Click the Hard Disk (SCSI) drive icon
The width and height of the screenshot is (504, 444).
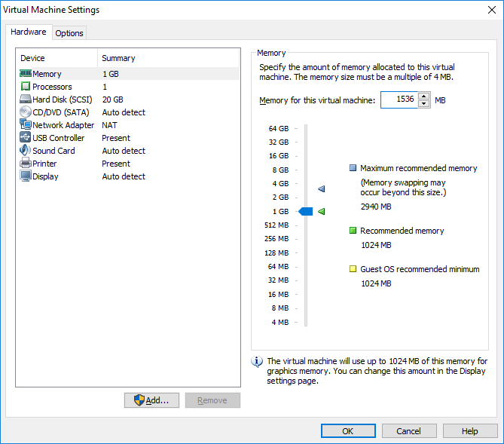pyautogui.click(x=26, y=99)
